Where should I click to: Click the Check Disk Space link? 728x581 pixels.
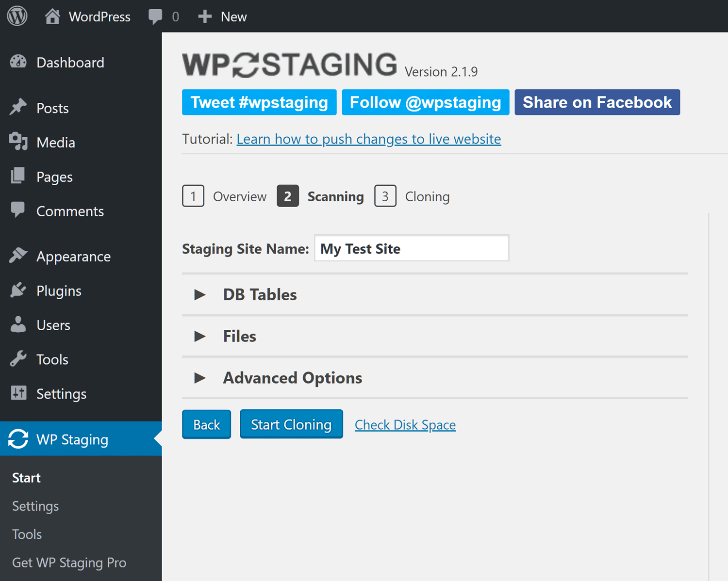pyautogui.click(x=405, y=425)
